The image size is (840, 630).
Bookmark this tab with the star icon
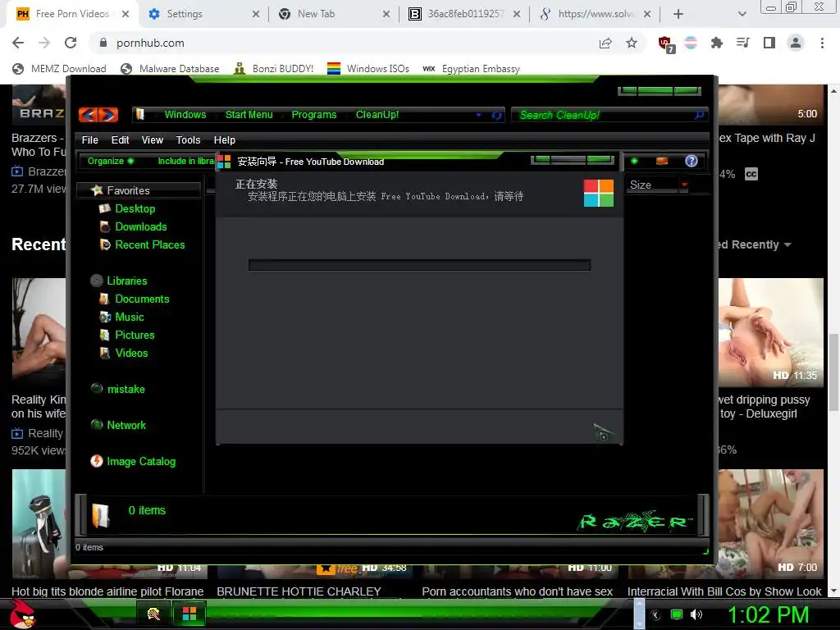pyautogui.click(x=632, y=43)
